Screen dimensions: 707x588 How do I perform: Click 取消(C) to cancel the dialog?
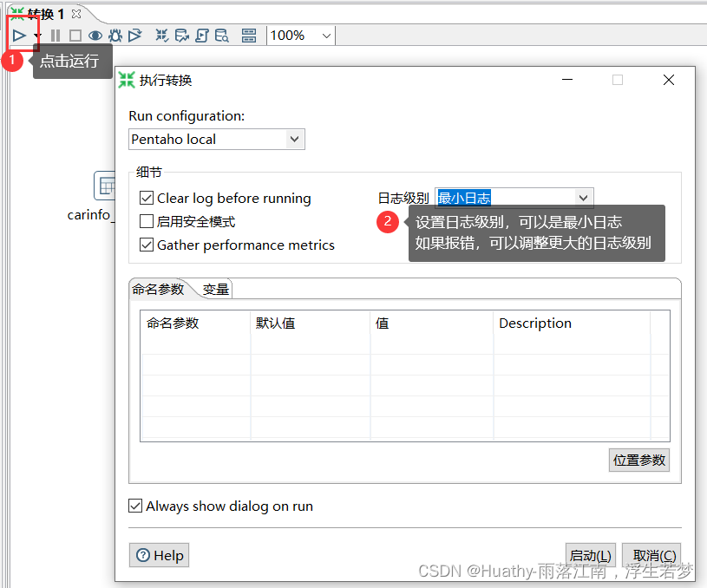point(651,555)
